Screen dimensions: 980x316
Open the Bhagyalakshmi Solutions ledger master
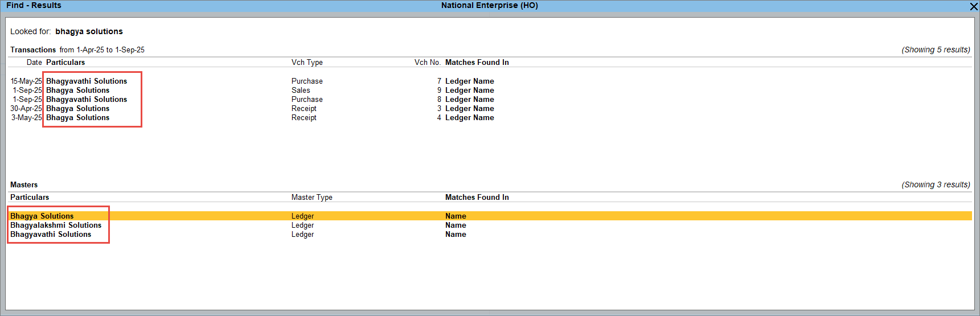coord(56,225)
